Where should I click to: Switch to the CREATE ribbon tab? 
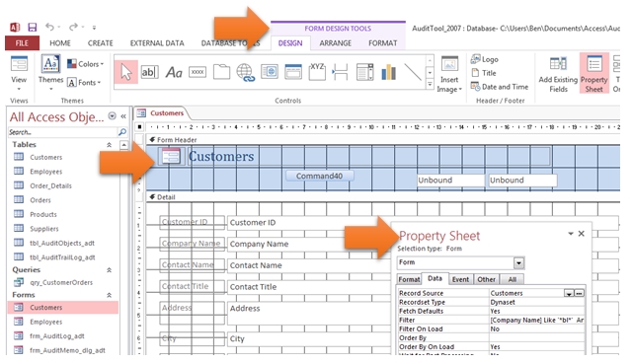coord(100,43)
